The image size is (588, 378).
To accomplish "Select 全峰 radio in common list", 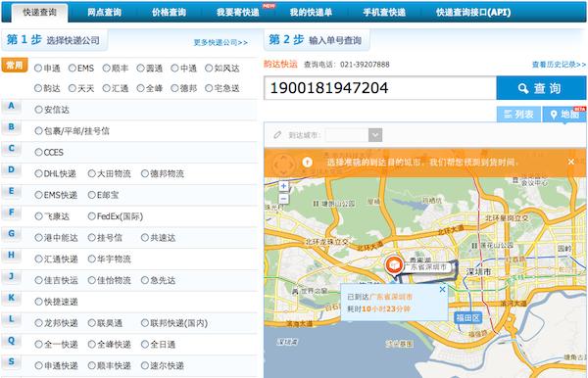I will (140, 88).
